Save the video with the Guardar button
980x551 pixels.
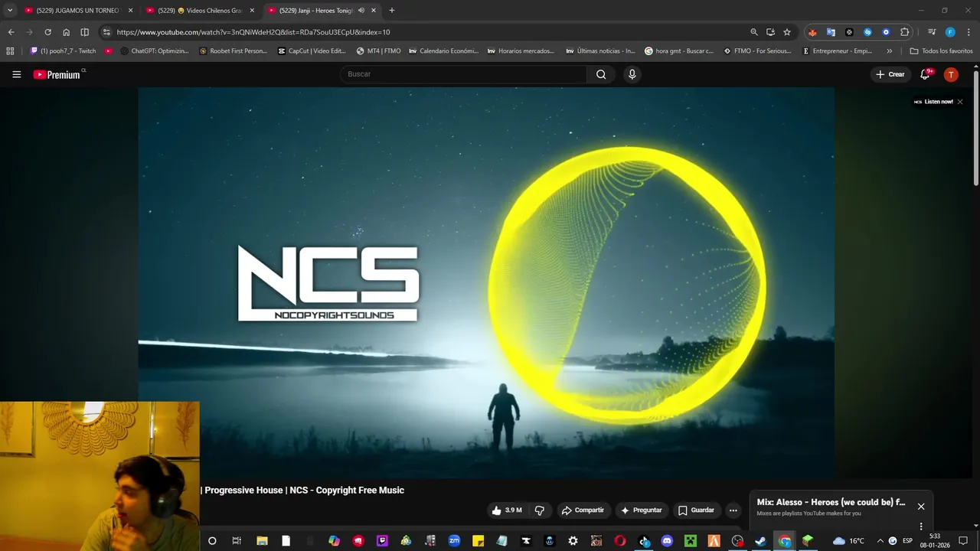click(x=695, y=510)
